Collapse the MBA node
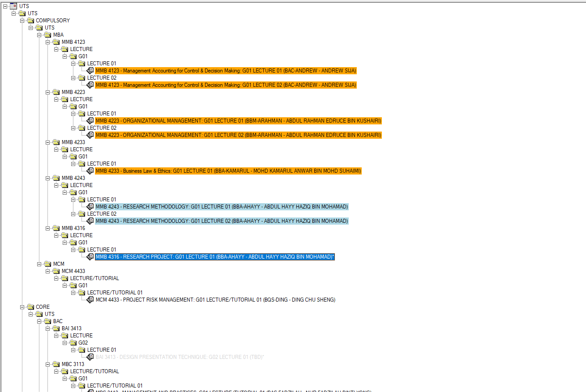Image resolution: width=586 pixels, height=392 pixels. (39, 35)
